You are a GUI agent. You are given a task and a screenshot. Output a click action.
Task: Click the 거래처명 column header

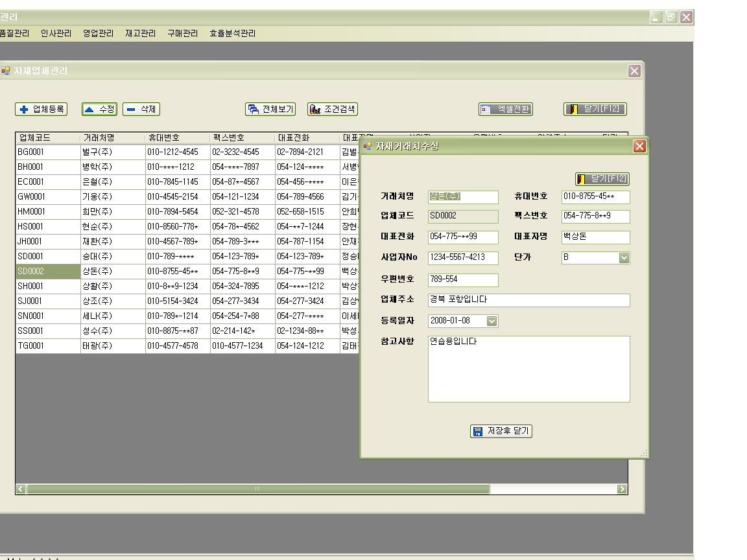113,138
